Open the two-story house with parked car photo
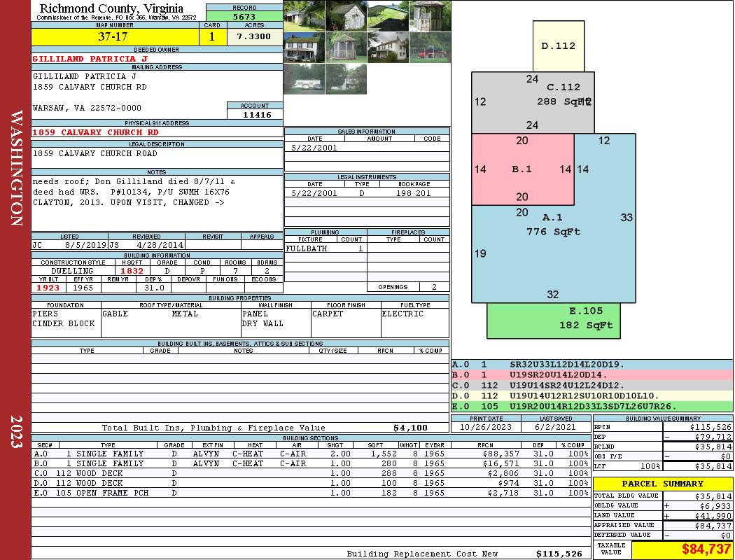Image resolution: width=735 pixels, height=560 pixels. (304, 48)
